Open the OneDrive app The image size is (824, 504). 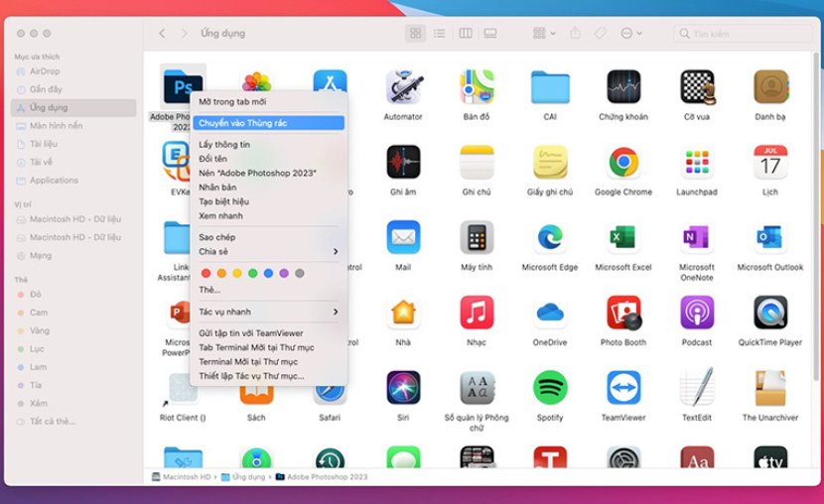(x=550, y=313)
